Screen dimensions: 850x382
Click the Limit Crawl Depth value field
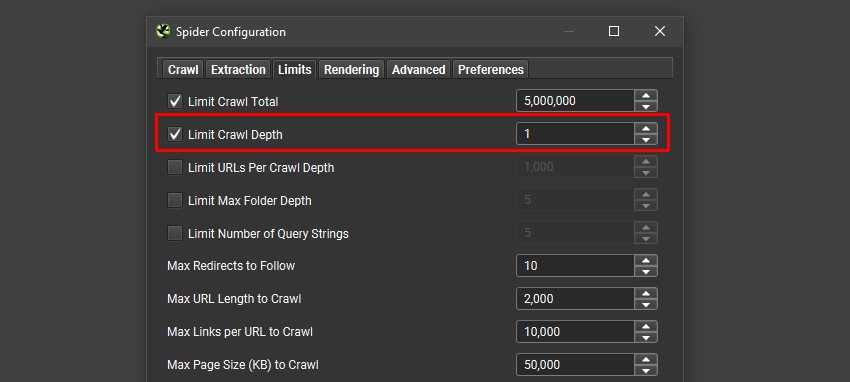[x=575, y=134]
